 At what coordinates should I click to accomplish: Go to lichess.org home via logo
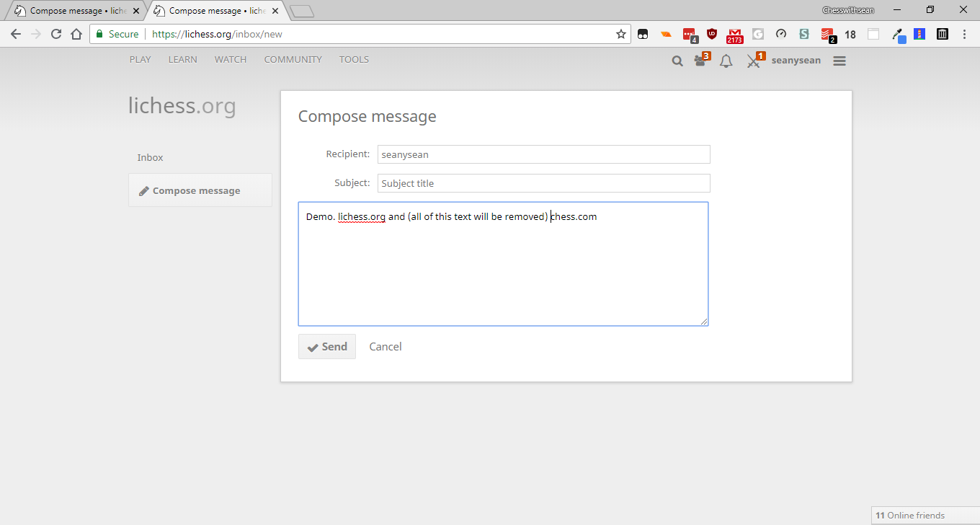[x=182, y=106]
